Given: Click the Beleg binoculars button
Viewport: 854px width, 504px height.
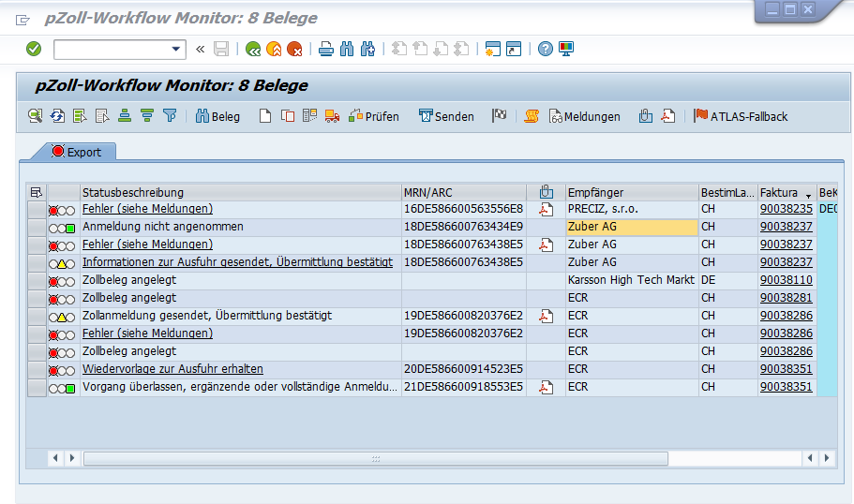Looking at the screenshot, I should click(x=217, y=116).
